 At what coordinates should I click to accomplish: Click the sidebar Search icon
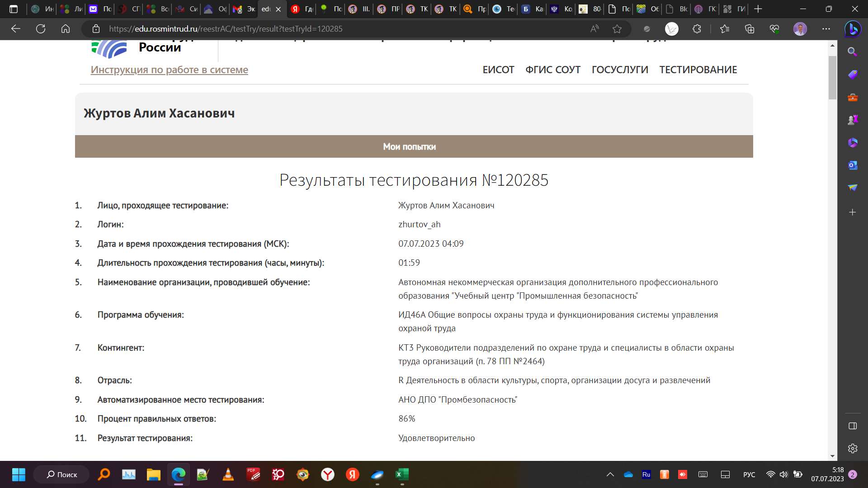point(853,52)
